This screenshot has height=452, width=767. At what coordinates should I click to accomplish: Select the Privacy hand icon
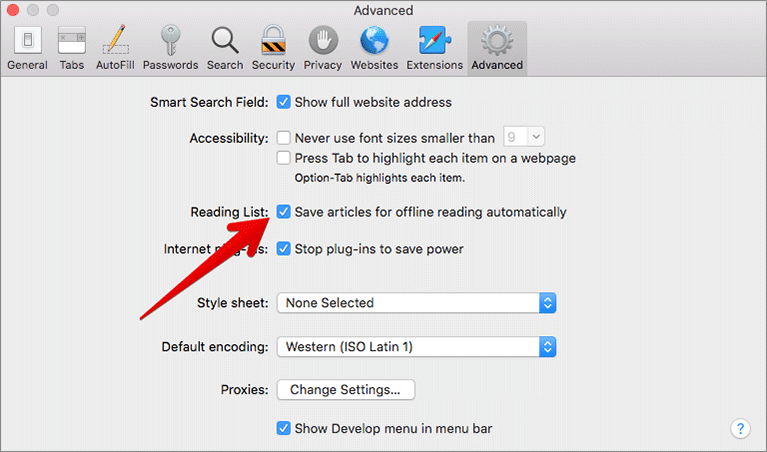pos(323,48)
